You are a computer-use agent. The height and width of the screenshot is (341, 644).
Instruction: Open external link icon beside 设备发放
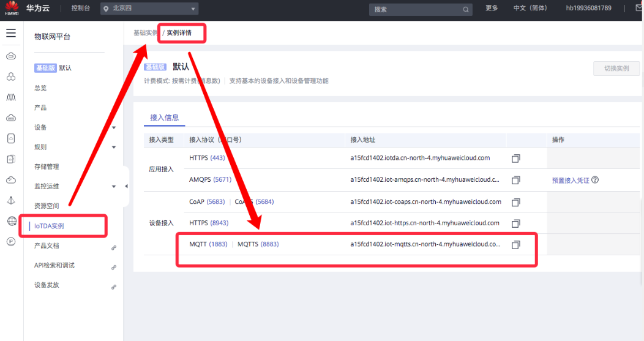pyautogui.click(x=114, y=287)
